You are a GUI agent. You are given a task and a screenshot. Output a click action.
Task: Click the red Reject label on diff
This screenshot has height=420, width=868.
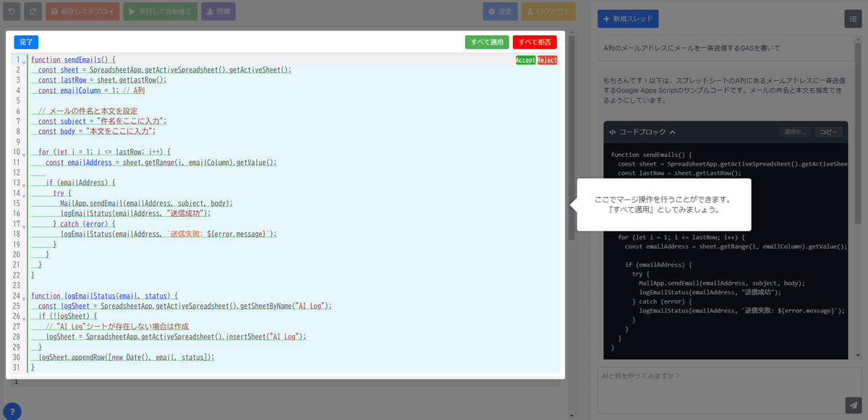[547, 60]
